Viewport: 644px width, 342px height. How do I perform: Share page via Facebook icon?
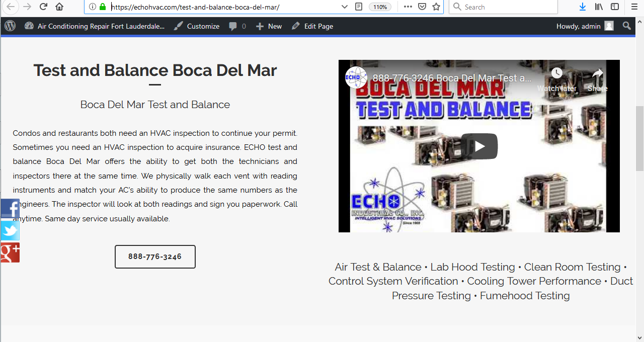click(x=10, y=209)
